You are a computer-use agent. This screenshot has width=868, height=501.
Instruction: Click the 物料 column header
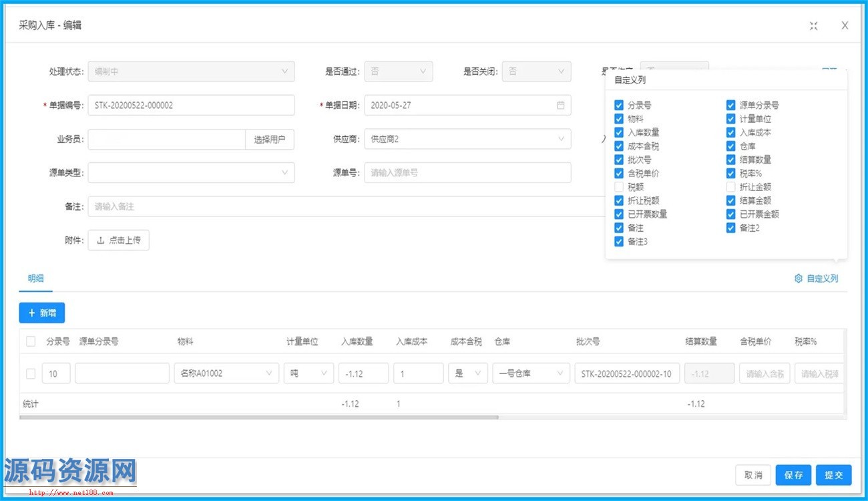pos(185,341)
